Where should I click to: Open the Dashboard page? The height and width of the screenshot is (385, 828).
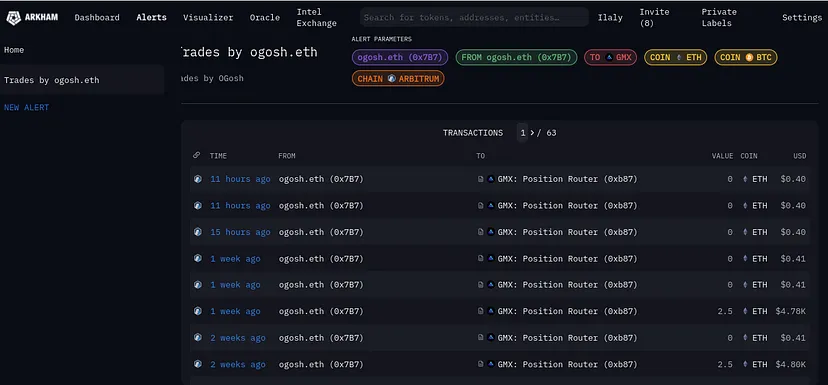click(97, 17)
